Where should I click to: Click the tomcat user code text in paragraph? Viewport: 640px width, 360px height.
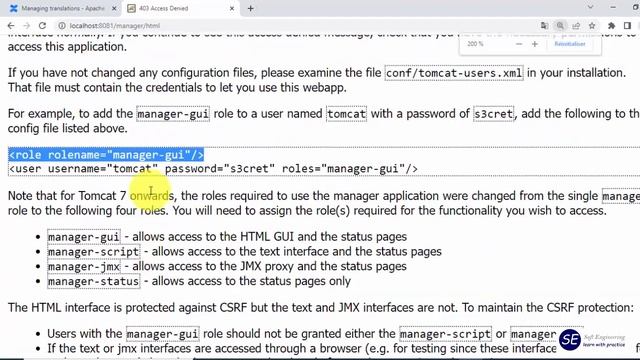coord(347,114)
